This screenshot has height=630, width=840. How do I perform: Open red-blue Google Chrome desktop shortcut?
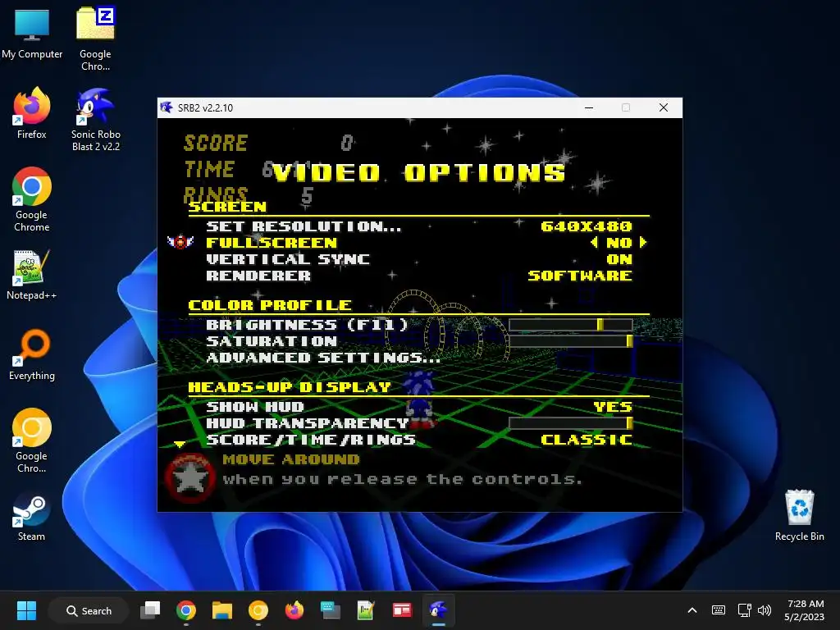[x=32, y=199]
